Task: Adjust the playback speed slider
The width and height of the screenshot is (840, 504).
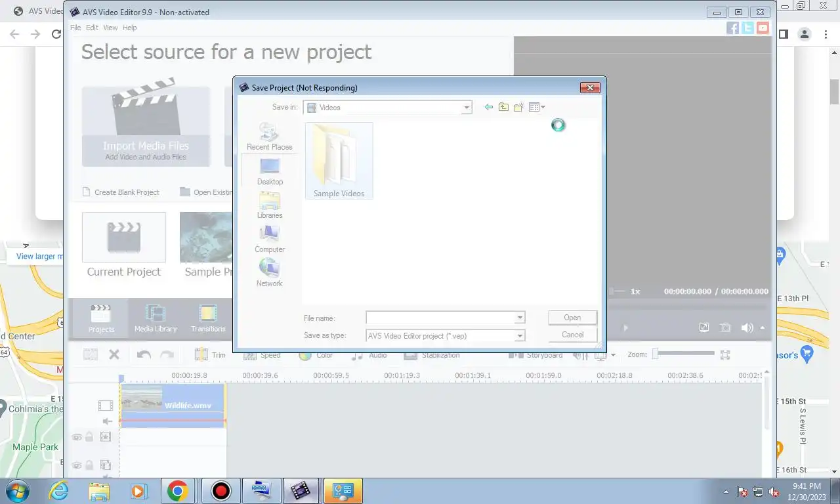Action: [x=617, y=291]
